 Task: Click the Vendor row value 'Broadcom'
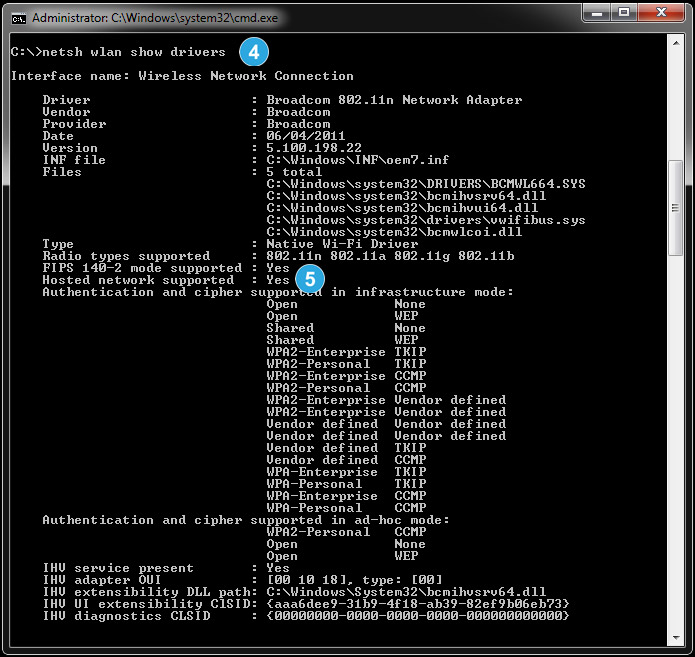298,112
